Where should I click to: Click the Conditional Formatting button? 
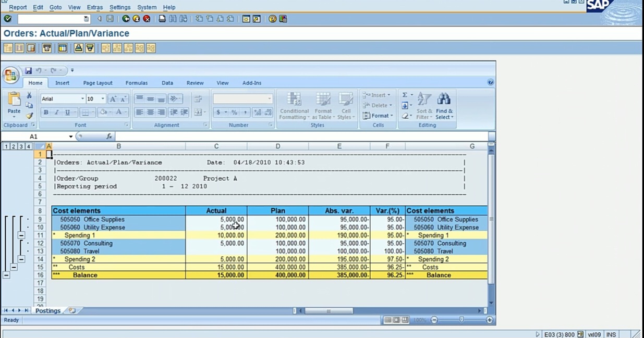(x=294, y=106)
